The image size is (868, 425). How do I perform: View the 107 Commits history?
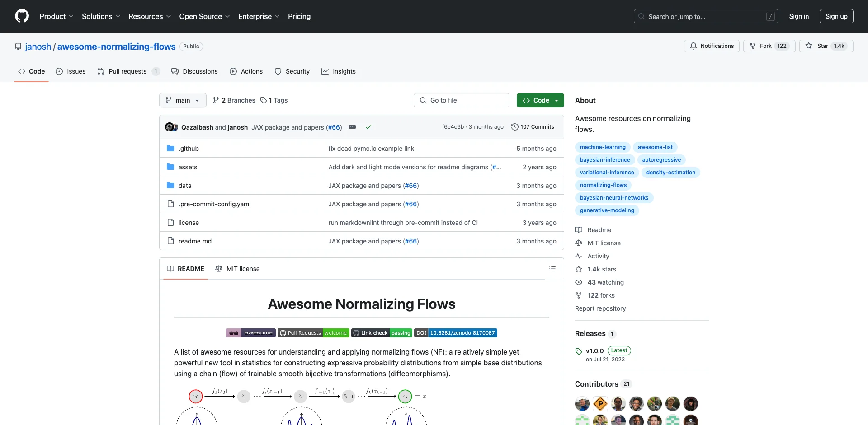tap(533, 127)
